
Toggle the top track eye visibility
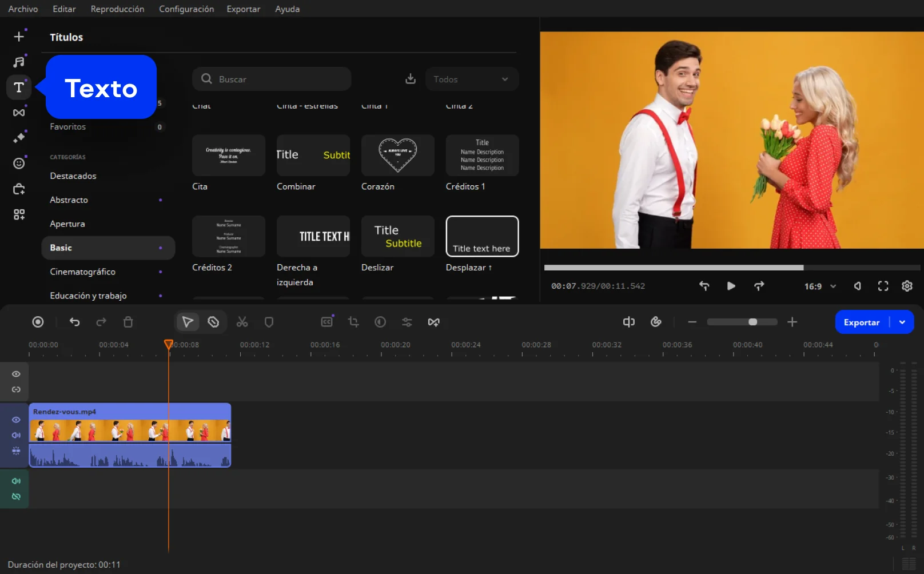(x=16, y=374)
